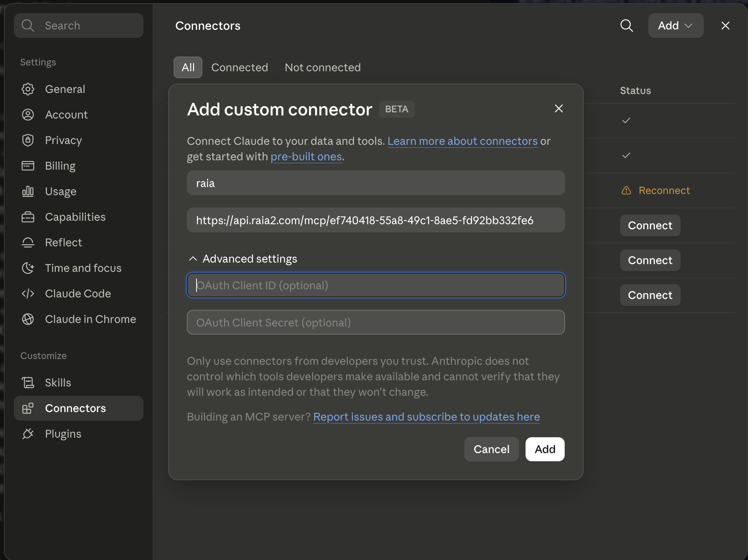Screen dimensions: 748x560
Task: Click the Connectors header search icon
Action: 627,26
